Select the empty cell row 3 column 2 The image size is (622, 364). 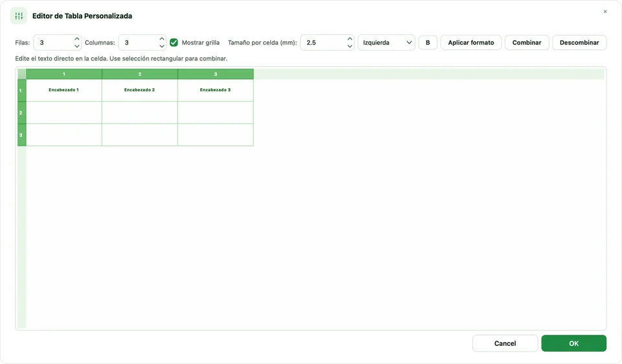tap(140, 135)
